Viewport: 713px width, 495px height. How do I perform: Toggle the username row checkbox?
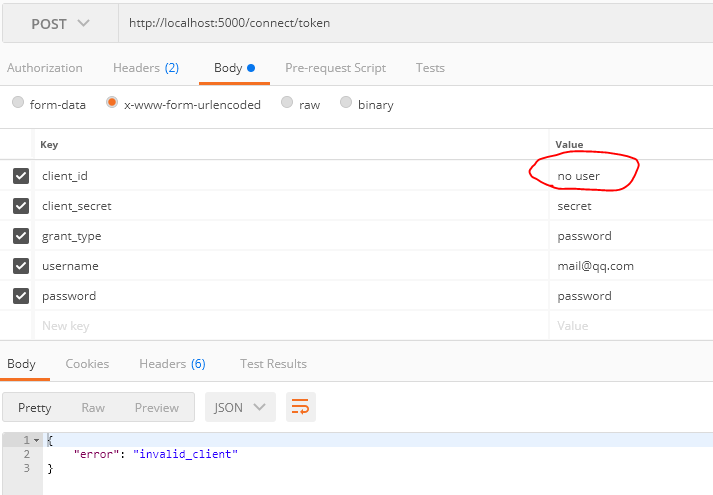(21, 266)
